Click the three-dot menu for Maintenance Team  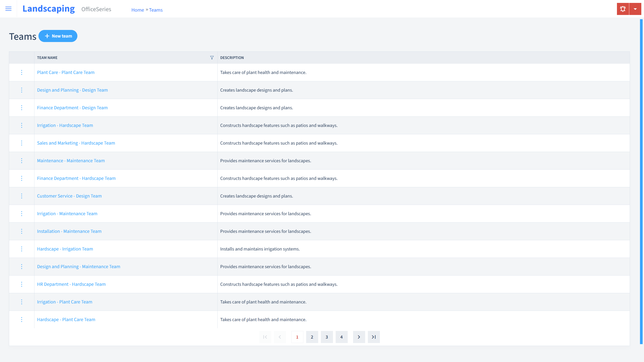(22, 160)
